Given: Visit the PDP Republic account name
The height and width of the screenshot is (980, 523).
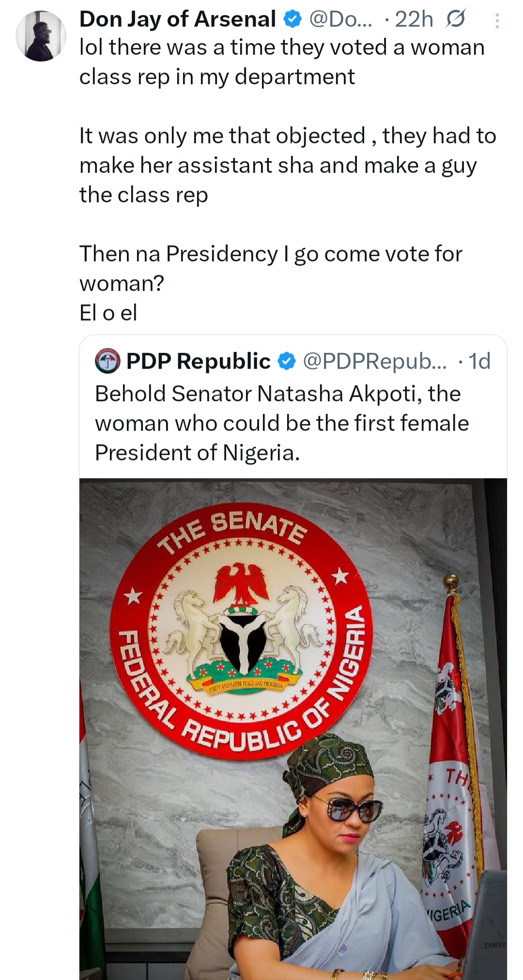Looking at the screenshot, I should coord(199,362).
